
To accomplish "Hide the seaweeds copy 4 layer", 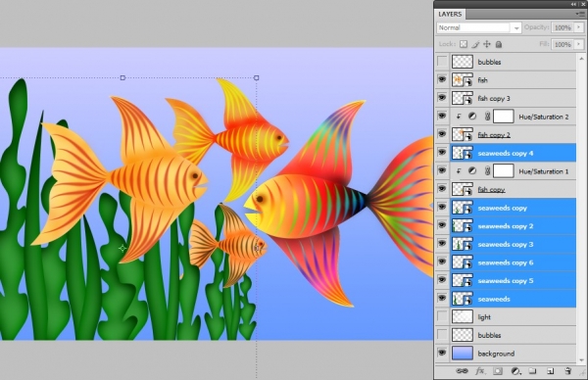I will (443, 153).
